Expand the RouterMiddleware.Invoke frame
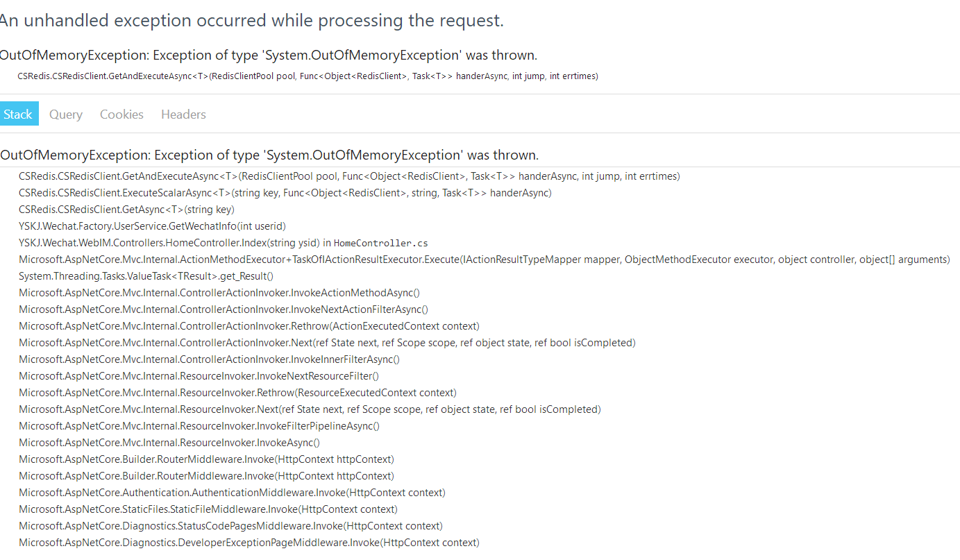The width and height of the screenshot is (960, 560). [x=206, y=459]
